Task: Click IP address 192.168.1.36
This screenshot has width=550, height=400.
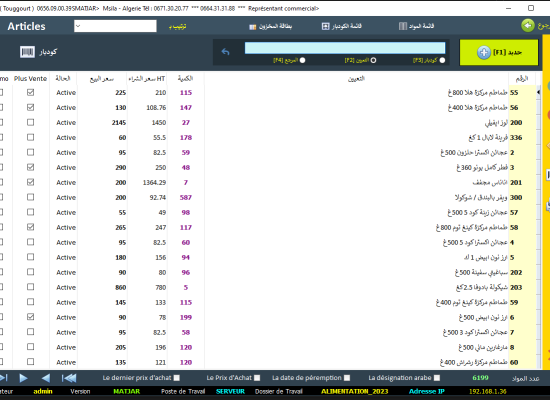Action: 488,391
